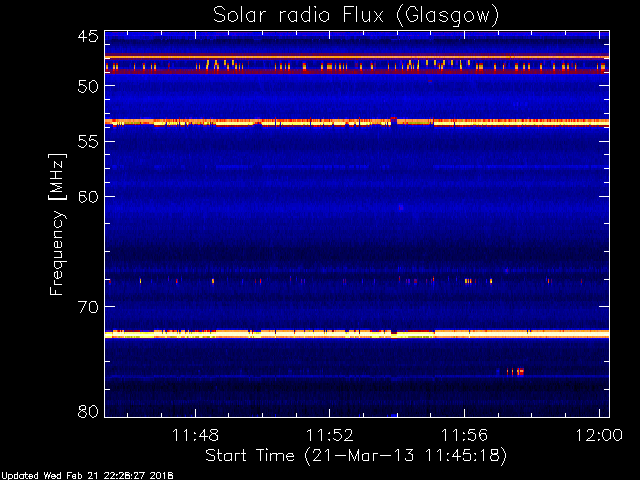Click the frequency tick label "80"
The height and width of the screenshot is (480, 640).
[x=88, y=411]
